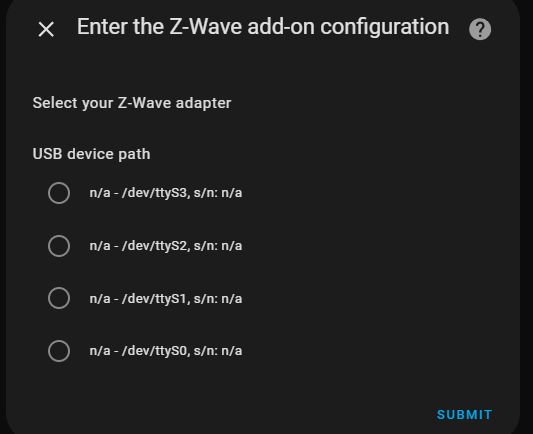This screenshot has height=434, width=533.
Task: Click the 'n/a - /dev/ttyS3, s/n: n/a' label
Action: pos(166,193)
